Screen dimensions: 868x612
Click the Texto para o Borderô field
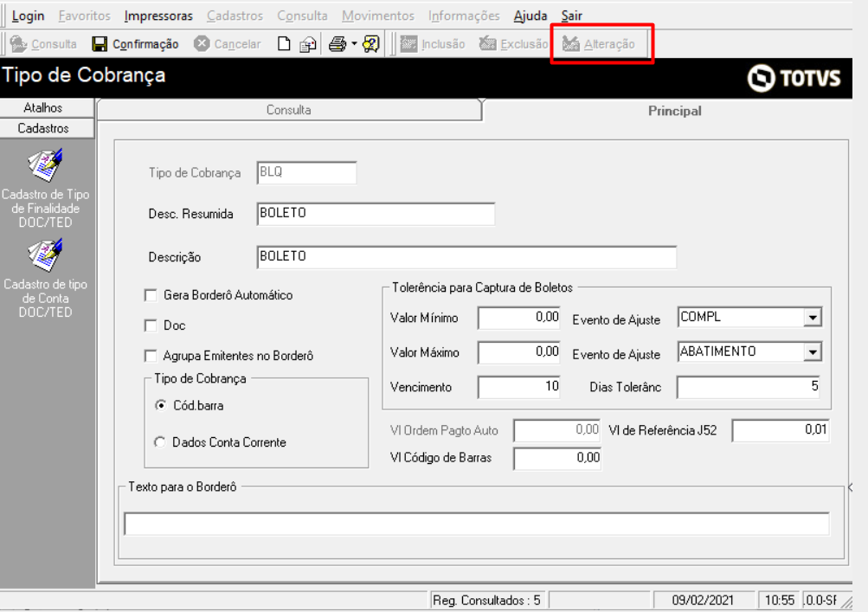click(477, 524)
